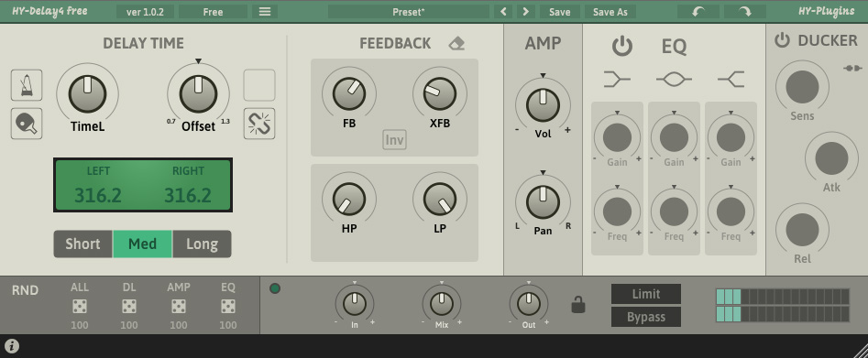Click the FB feedback knob
Viewport: 868px width, 358px height.
349,93
